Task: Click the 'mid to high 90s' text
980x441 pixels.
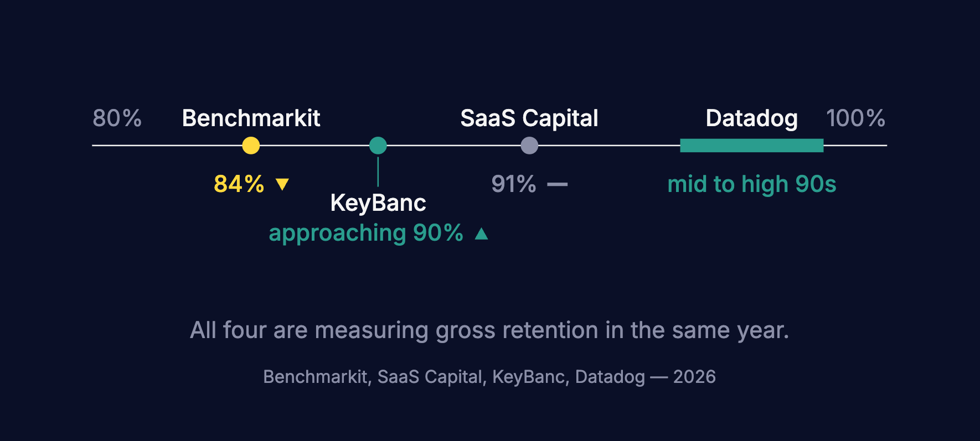Action: [752, 184]
